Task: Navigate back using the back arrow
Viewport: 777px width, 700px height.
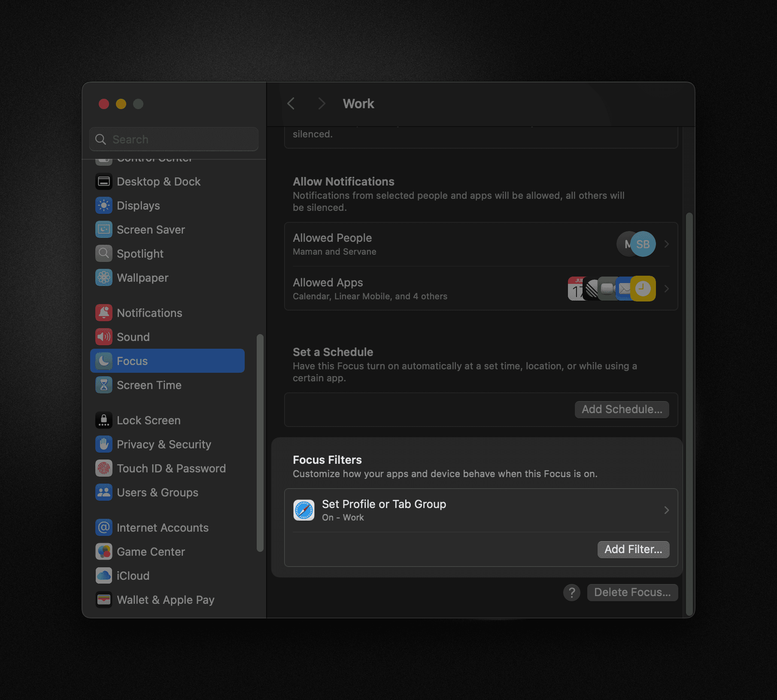Action: coord(291,103)
